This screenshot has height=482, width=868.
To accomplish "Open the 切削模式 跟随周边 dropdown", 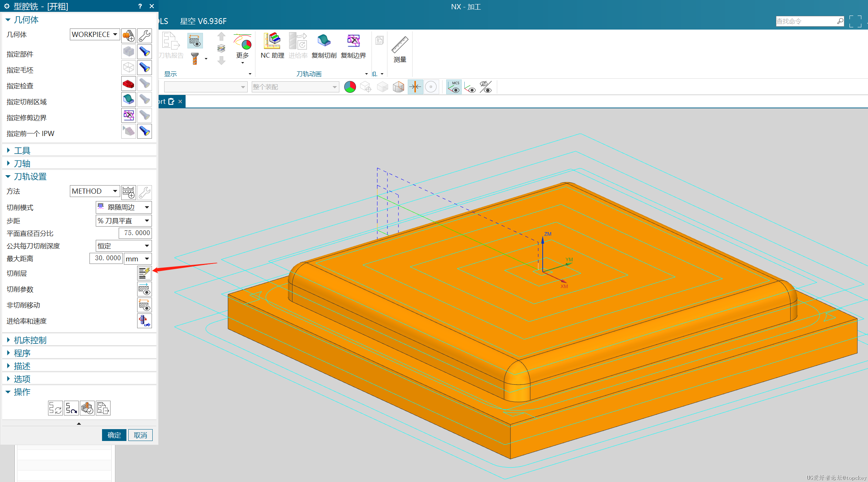I will tap(123, 207).
